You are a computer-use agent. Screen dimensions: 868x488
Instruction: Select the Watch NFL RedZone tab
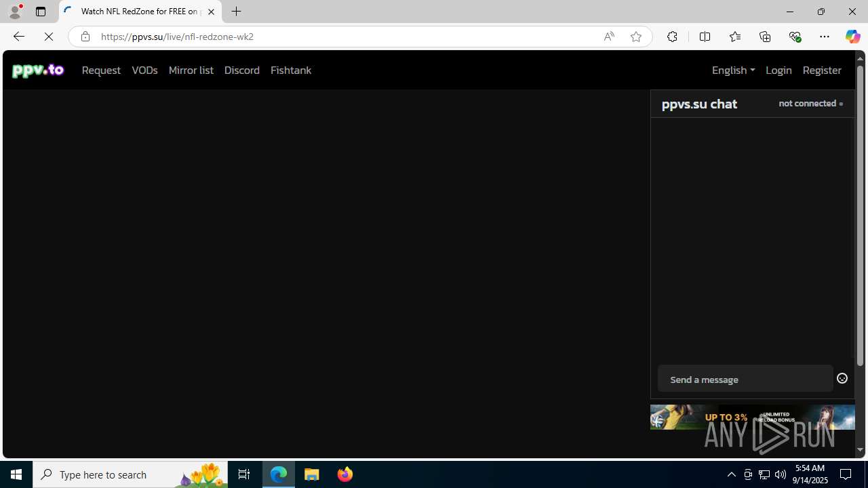[140, 12]
